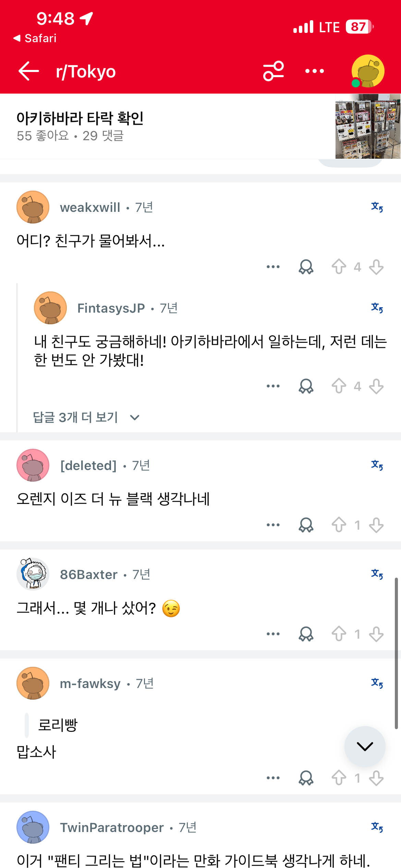Award 86Baxter's comment
Image resolution: width=401 pixels, height=868 pixels.
(x=306, y=634)
